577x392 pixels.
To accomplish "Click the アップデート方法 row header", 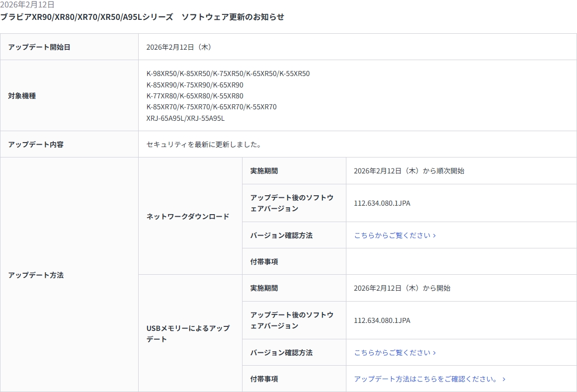I will (36, 275).
